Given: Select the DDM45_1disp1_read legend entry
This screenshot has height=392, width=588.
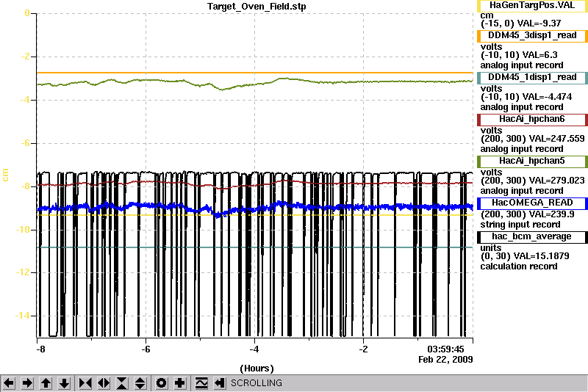Looking at the screenshot, I should [532, 78].
